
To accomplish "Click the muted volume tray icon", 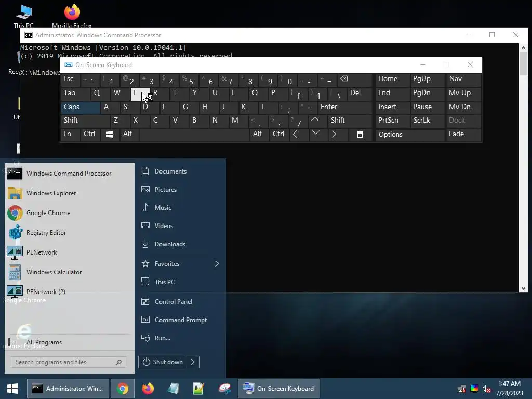I will 486,389.
